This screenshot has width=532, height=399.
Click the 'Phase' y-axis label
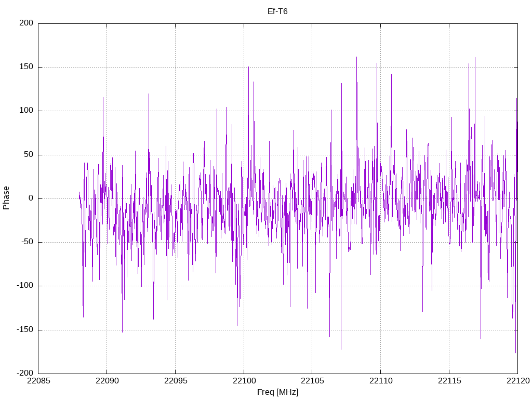[x=6, y=198]
